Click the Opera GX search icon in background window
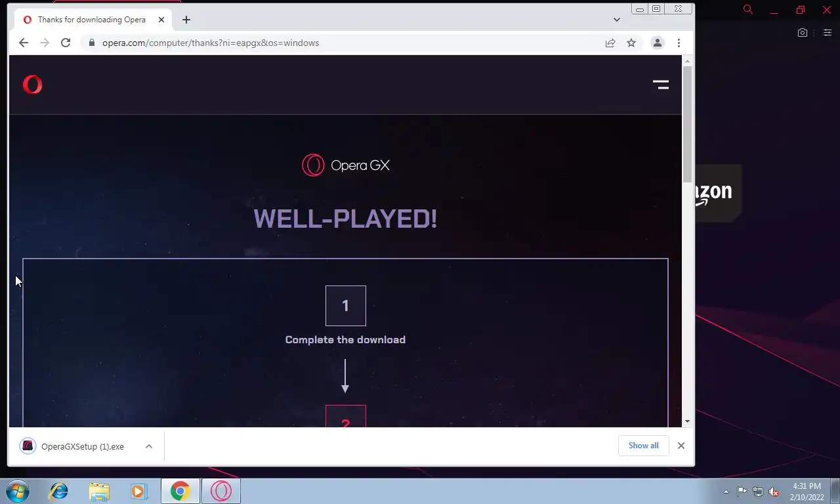840x504 pixels. [x=747, y=9]
